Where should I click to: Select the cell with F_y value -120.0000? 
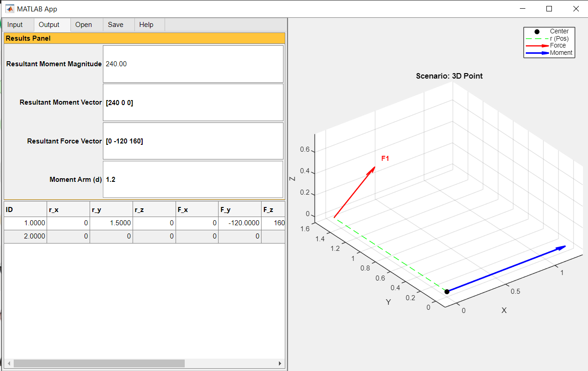(x=240, y=223)
